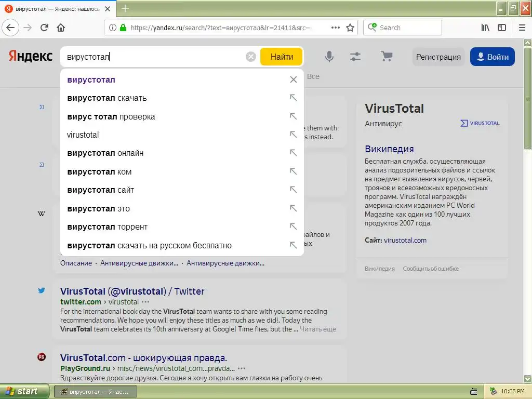Remove the first suggestion with X
The width and height of the screenshot is (532, 399).
click(294, 79)
